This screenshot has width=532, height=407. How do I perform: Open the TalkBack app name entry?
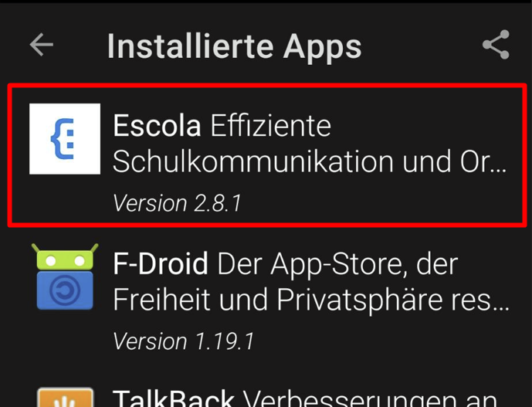(x=174, y=399)
